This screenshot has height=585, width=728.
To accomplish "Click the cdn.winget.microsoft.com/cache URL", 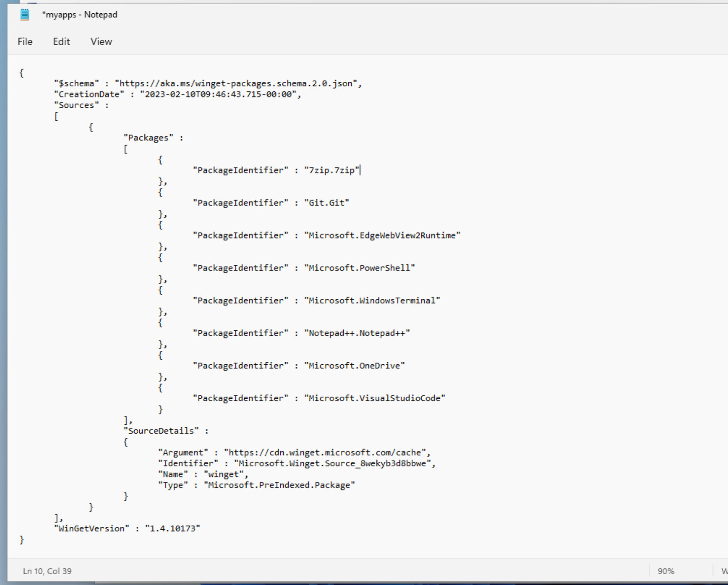I will (325, 452).
